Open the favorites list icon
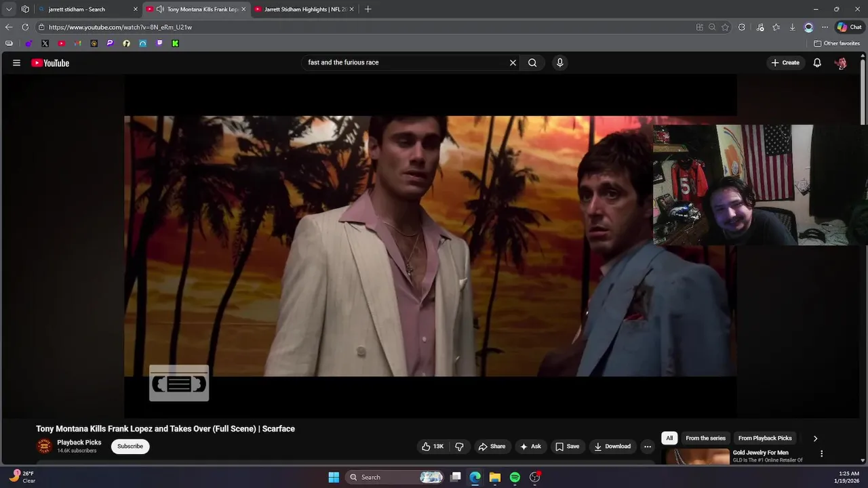 tap(776, 27)
